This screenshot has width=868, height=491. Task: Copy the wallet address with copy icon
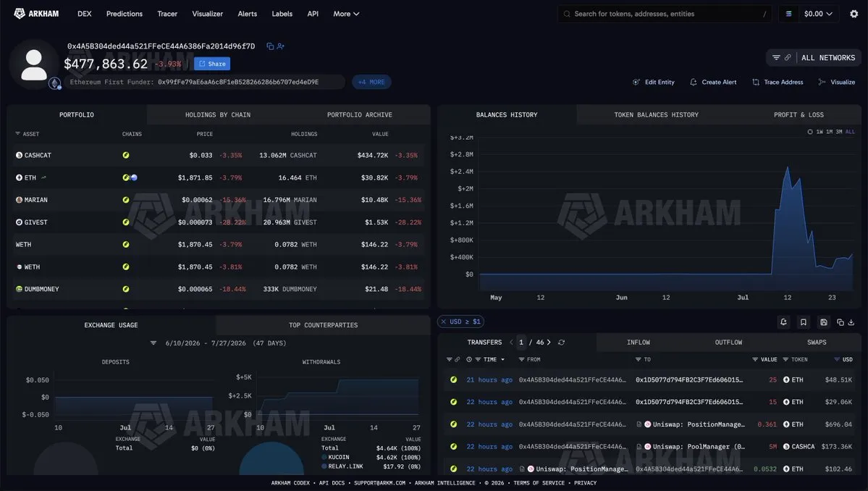(x=269, y=46)
